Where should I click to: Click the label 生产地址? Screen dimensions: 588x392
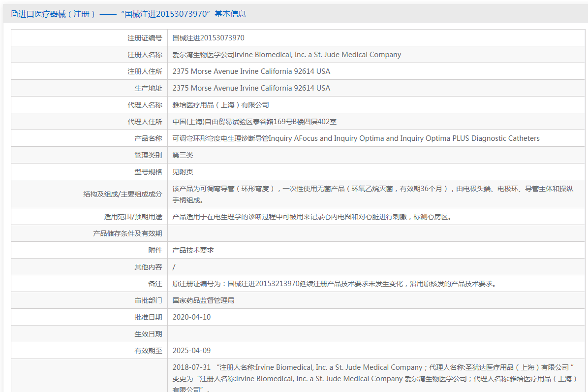coord(148,88)
